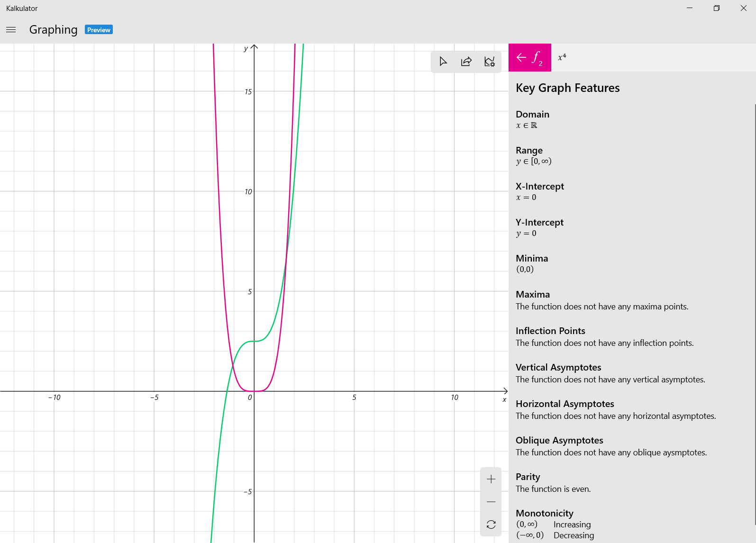Open the hamburger navigation menu
The width and height of the screenshot is (756, 543).
(11, 29)
